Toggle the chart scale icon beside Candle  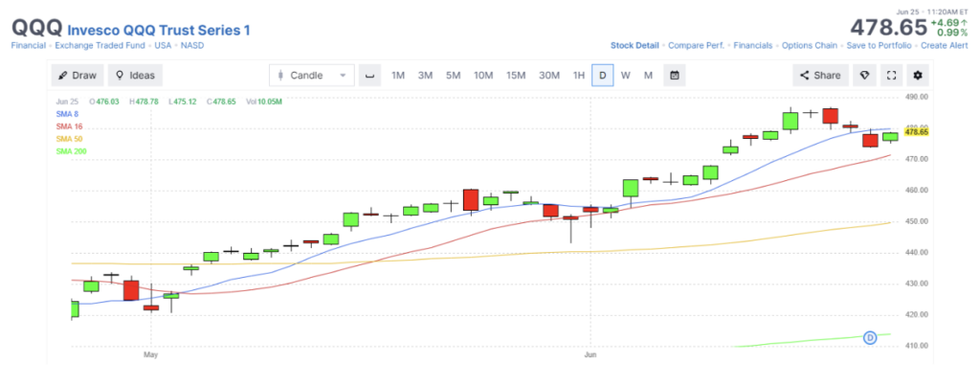coord(369,75)
